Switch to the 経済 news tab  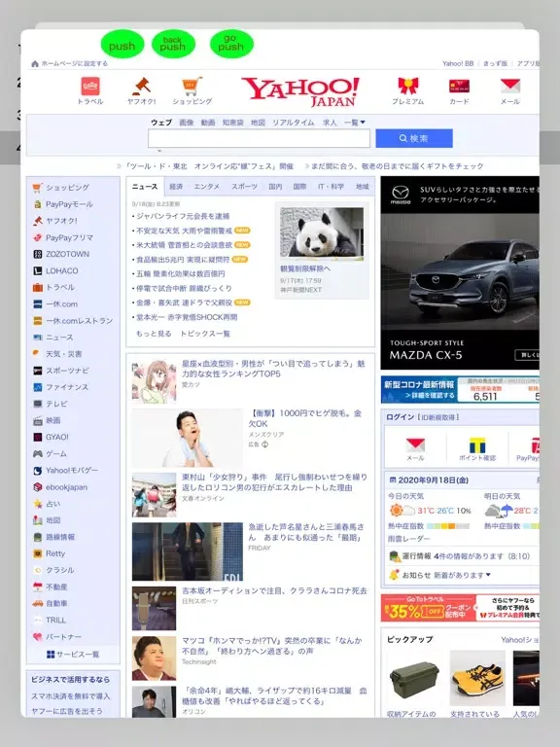[176, 187]
